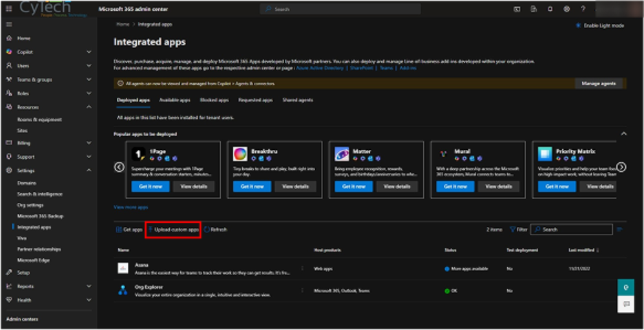Click the Resources icon in sidebar
The height and width of the screenshot is (330, 644).
click(9, 107)
